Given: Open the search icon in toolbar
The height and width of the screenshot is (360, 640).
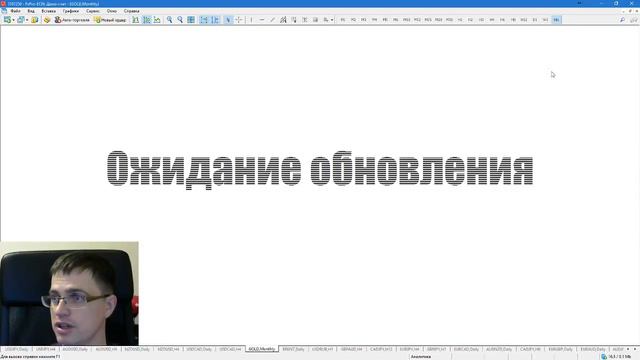Looking at the screenshot, I should pyautogui.click(x=622, y=20).
